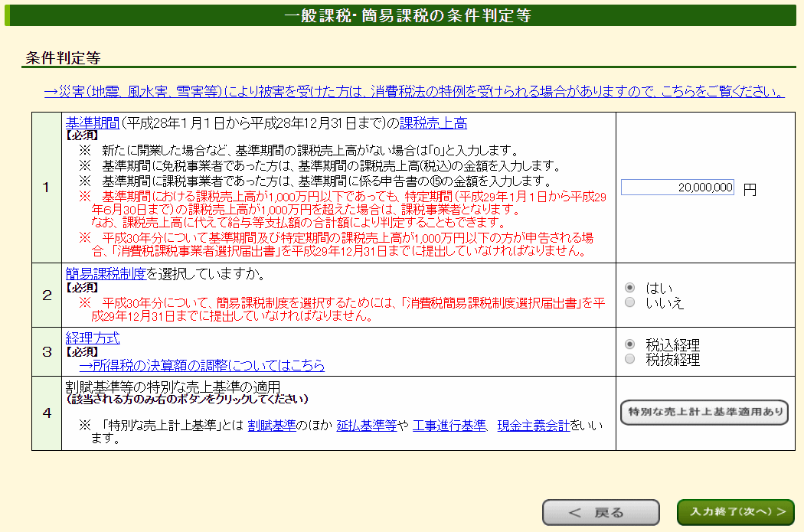Go back with the 戻る button
Image resolution: width=804 pixels, height=532 pixels.
[600, 512]
